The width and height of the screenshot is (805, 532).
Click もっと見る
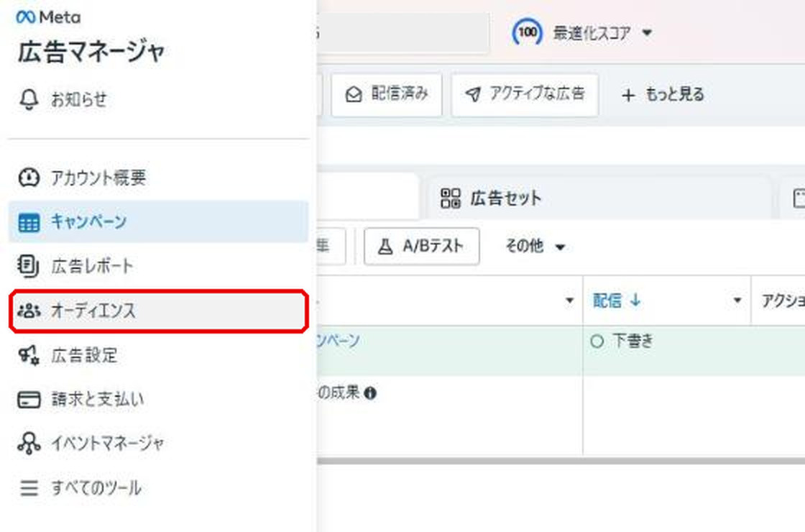tap(663, 95)
